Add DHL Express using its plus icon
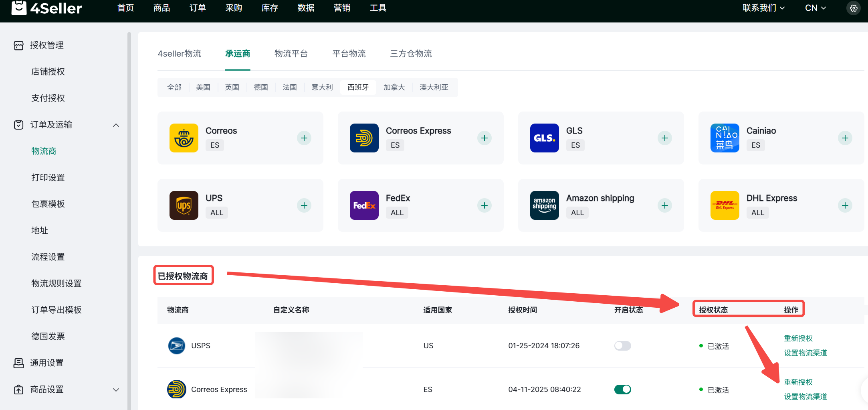The height and width of the screenshot is (410, 868). click(845, 205)
